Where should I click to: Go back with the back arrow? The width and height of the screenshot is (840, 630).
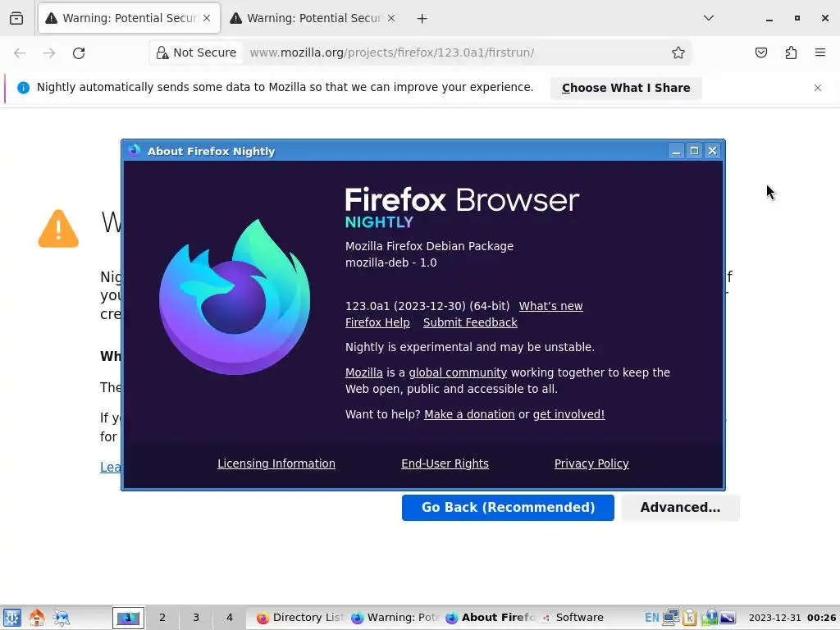pyautogui.click(x=20, y=52)
